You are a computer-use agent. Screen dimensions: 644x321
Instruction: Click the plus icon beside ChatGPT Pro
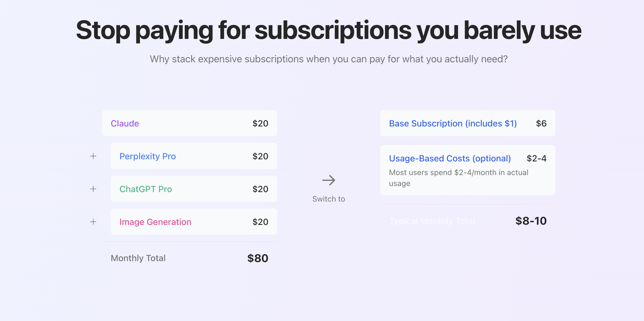click(93, 189)
